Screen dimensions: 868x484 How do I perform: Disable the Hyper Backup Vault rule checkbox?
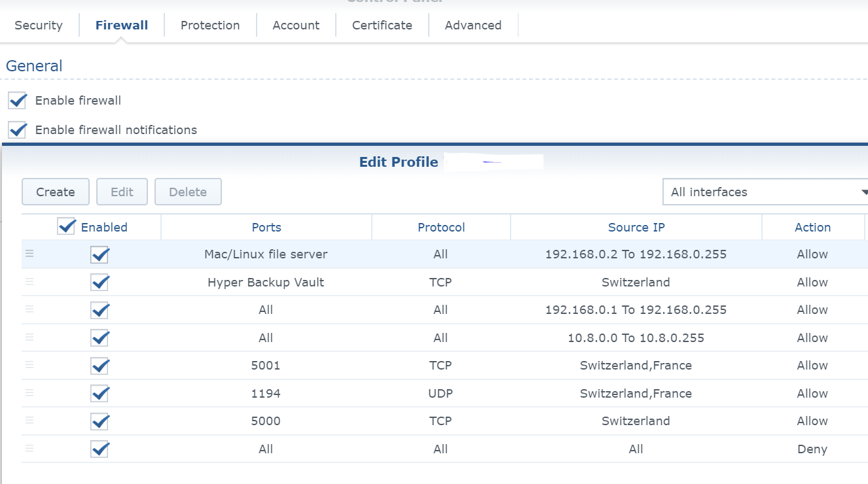99,283
